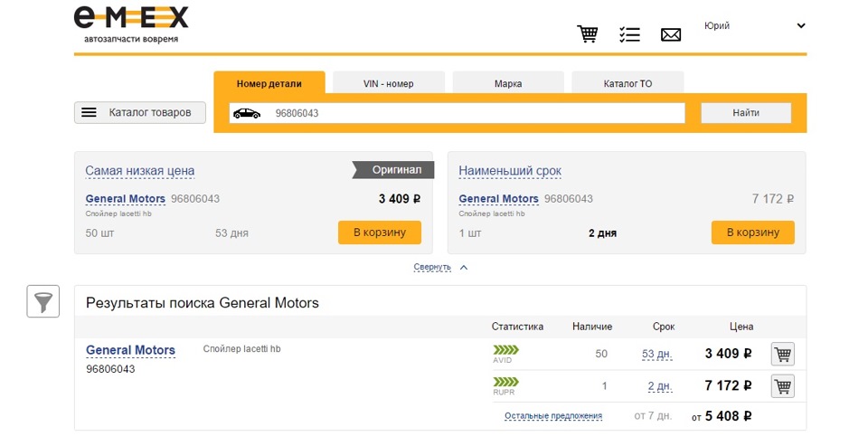Click the filter funnel icon
The height and width of the screenshot is (446, 868).
42,301
